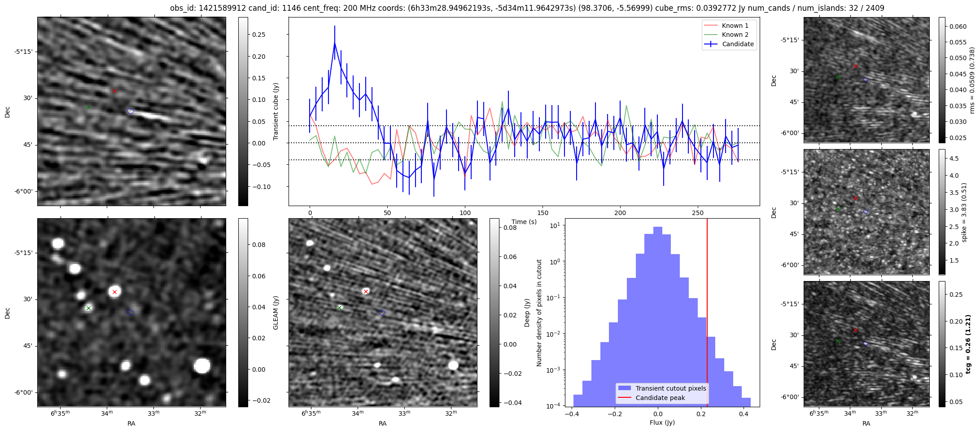The width and height of the screenshot is (980, 431).
Task: Click Known 1 legend entry
Action: (x=735, y=26)
